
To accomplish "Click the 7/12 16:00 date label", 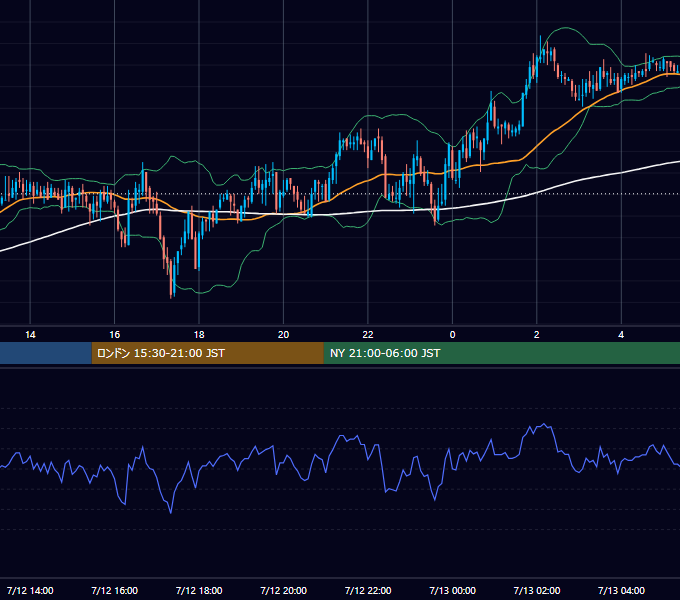I will [x=114, y=590].
